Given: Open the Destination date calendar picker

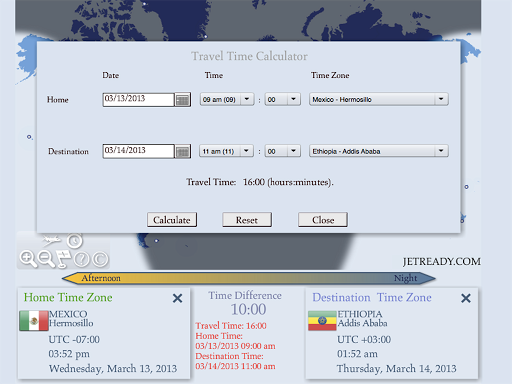Looking at the screenshot, I should (183, 152).
